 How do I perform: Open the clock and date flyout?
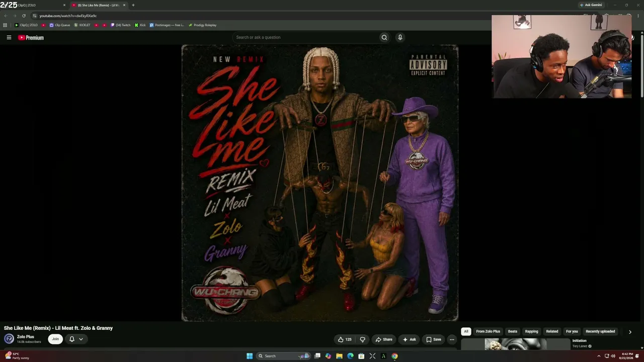pos(627,356)
